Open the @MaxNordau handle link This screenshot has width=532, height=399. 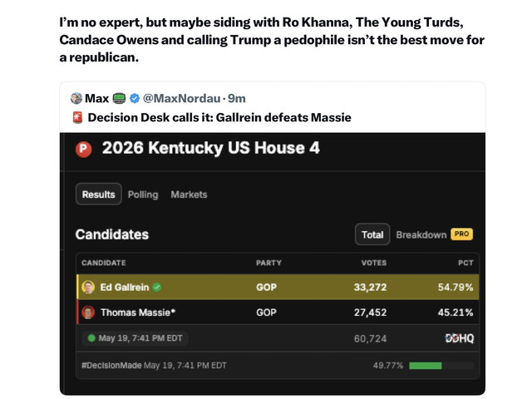click(181, 98)
